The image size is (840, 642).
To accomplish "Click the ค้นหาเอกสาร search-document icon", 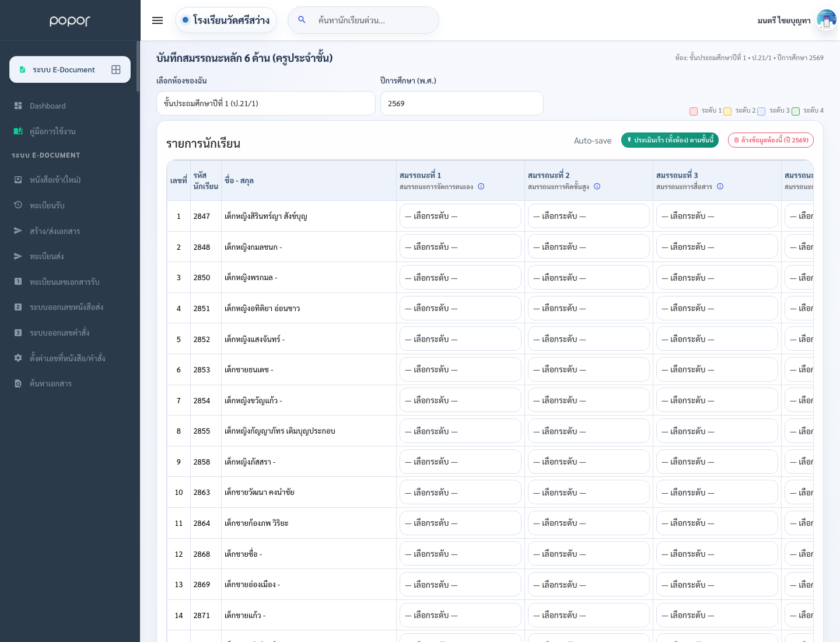I will click(18, 383).
